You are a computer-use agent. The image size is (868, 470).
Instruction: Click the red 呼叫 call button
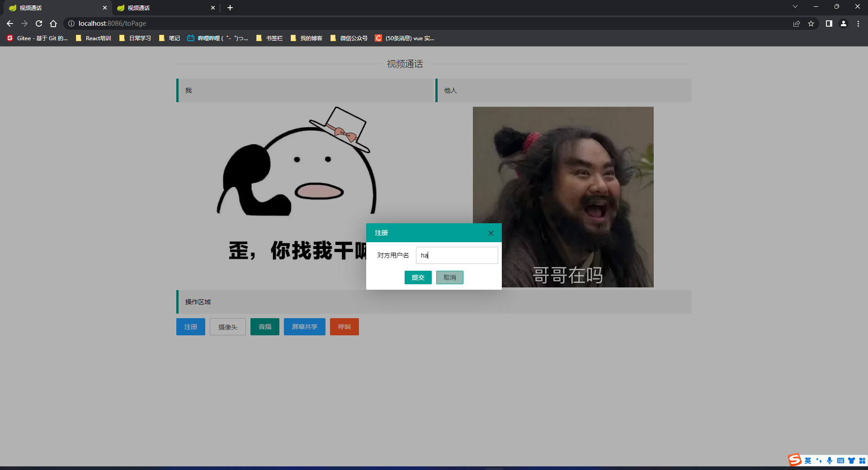[344, 327]
